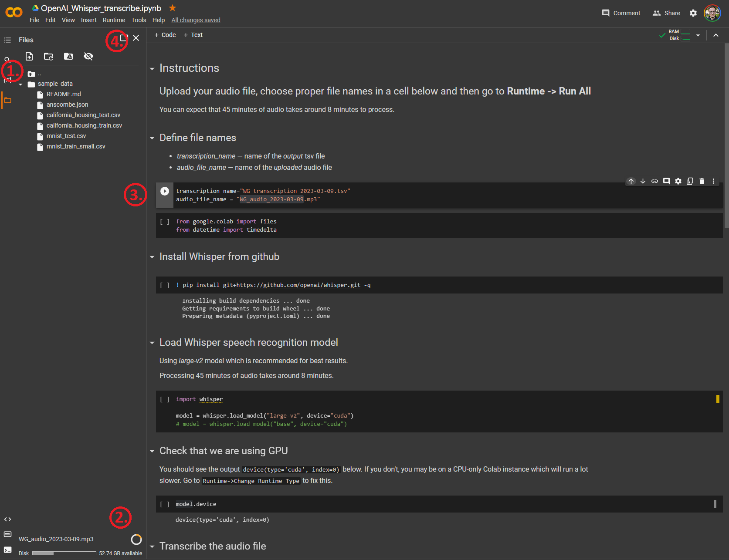Open more cell actions menu
Image resolution: width=729 pixels, height=560 pixels.
point(713,181)
